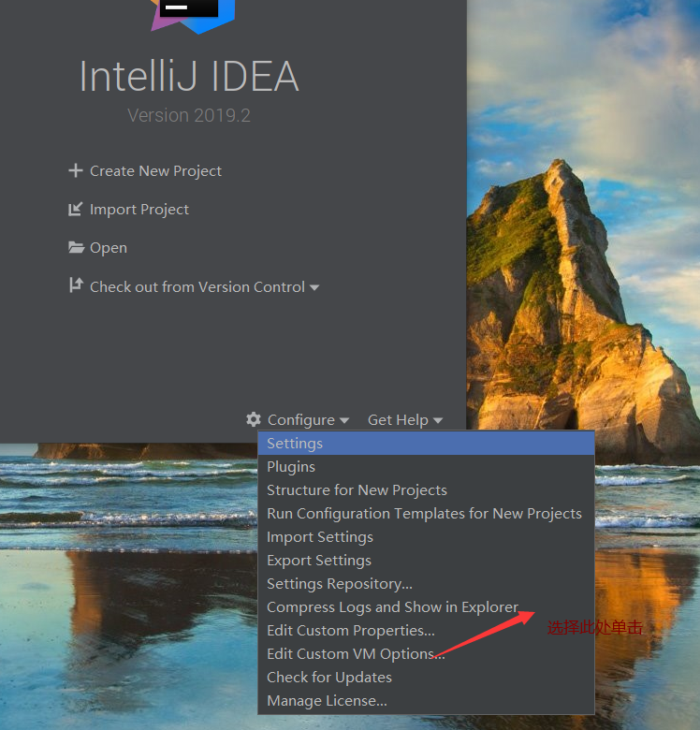Click the IntelliJ IDEA title text
This screenshot has height=730, width=700.
[189, 76]
